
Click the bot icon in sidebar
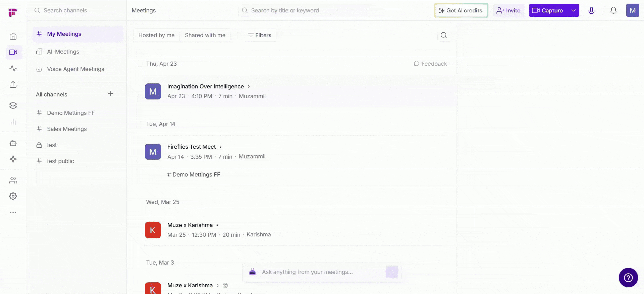[13, 143]
